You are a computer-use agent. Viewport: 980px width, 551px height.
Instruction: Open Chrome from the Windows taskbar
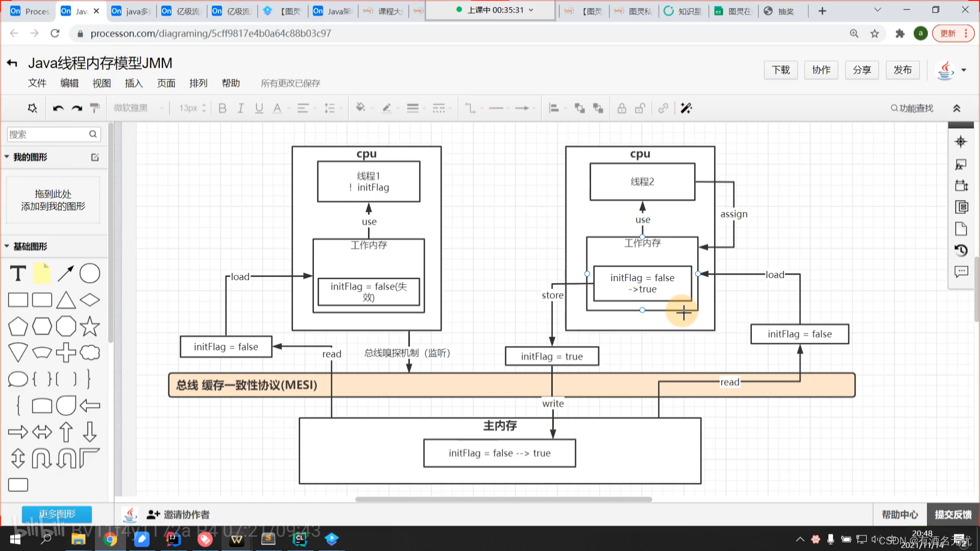[x=110, y=539]
